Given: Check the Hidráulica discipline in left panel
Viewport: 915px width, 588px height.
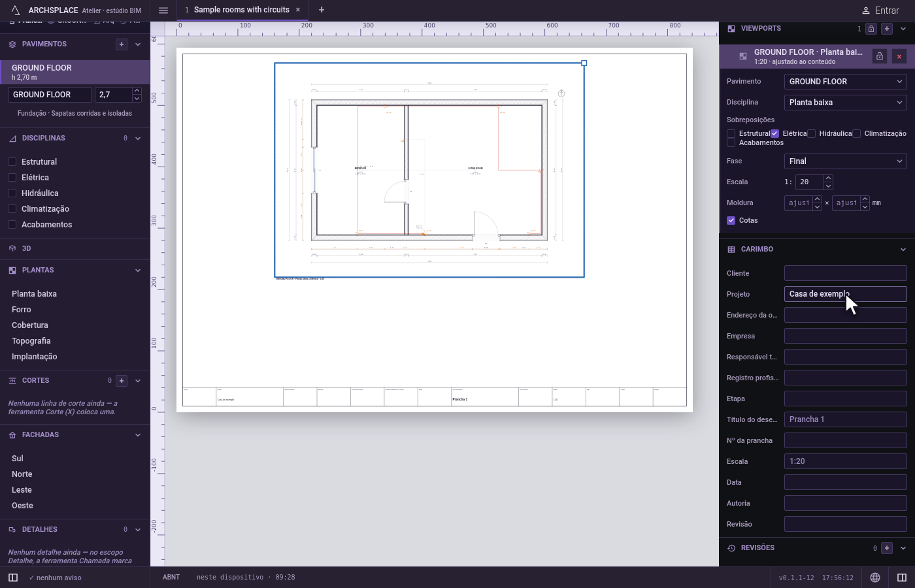Looking at the screenshot, I should point(12,193).
